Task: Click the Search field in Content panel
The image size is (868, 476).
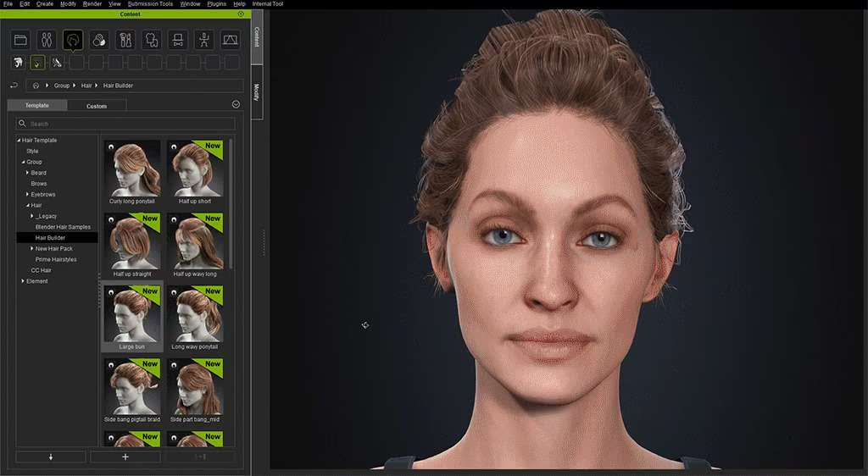Action: 127,124
